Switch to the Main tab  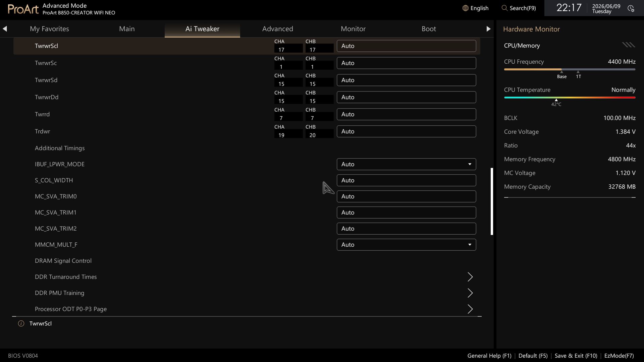tap(127, 29)
